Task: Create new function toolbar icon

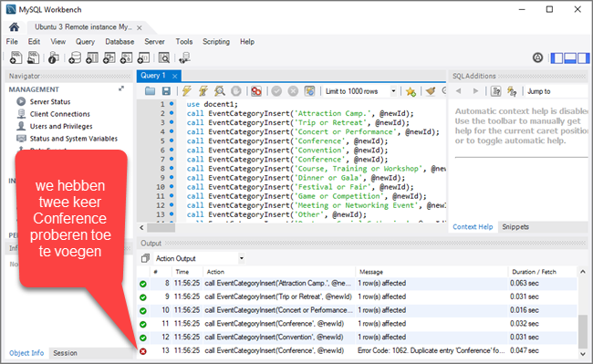Action: (x=143, y=57)
